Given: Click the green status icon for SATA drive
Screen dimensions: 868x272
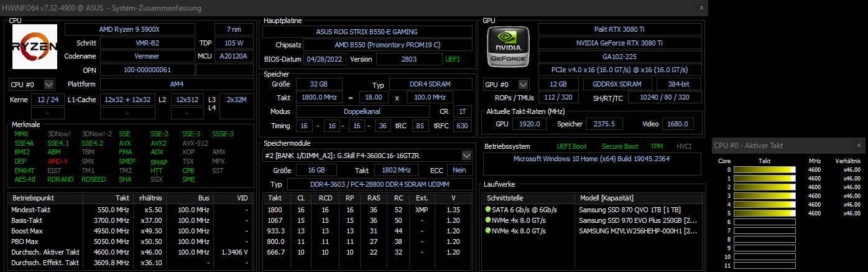Looking at the screenshot, I should click(x=488, y=210).
